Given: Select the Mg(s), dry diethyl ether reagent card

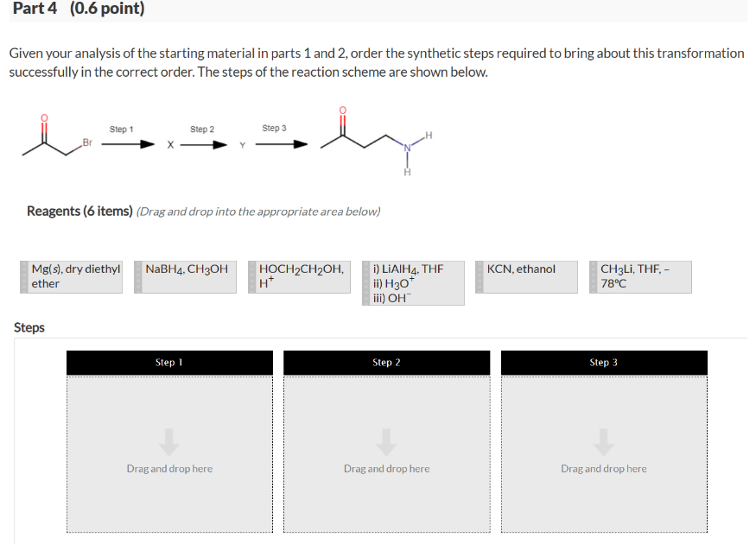Looking at the screenshot, I should click(x=73, y=275).
